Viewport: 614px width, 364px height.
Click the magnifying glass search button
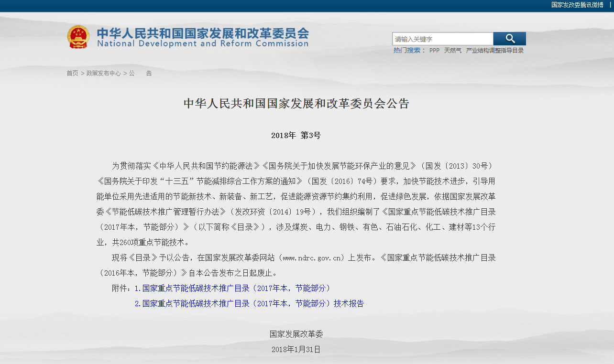509,39
